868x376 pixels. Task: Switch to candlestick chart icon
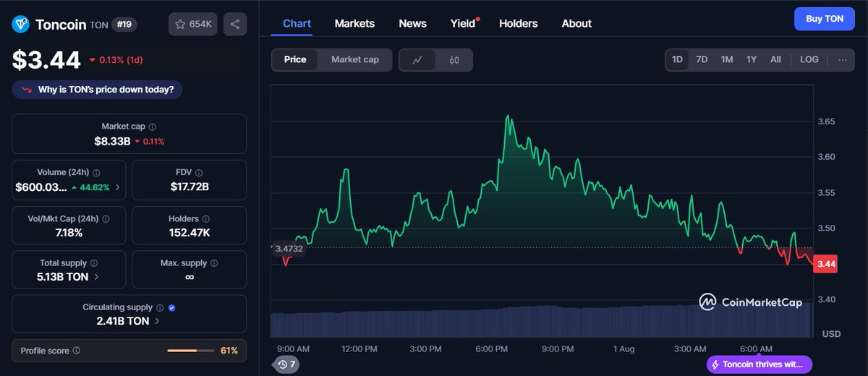(454, 60)
